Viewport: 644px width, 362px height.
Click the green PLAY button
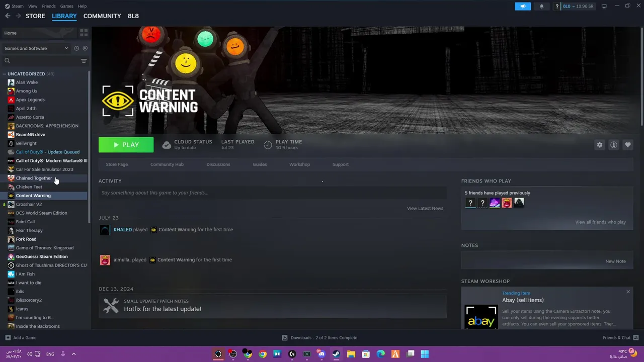[x=126, y=145]
